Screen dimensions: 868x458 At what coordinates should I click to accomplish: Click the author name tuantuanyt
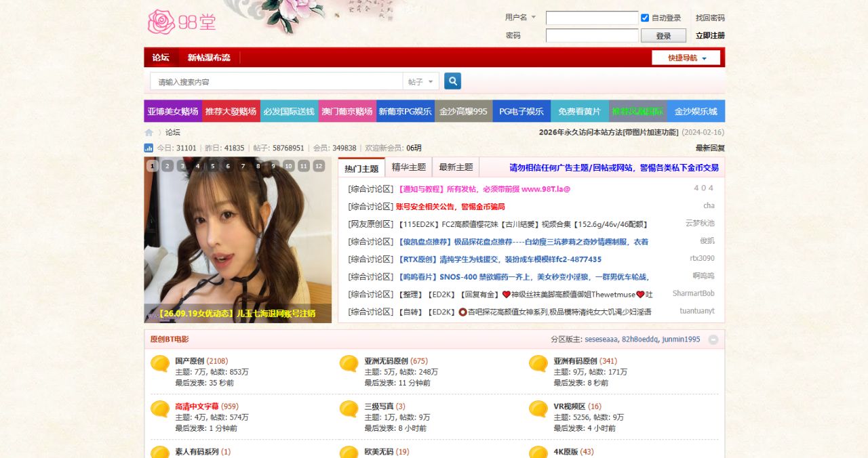pyautogui.click(x=697, y=311)
